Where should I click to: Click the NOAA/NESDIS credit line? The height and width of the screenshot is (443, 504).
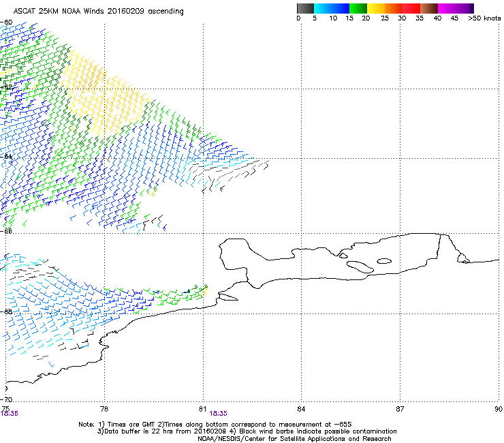pos(294,439)
